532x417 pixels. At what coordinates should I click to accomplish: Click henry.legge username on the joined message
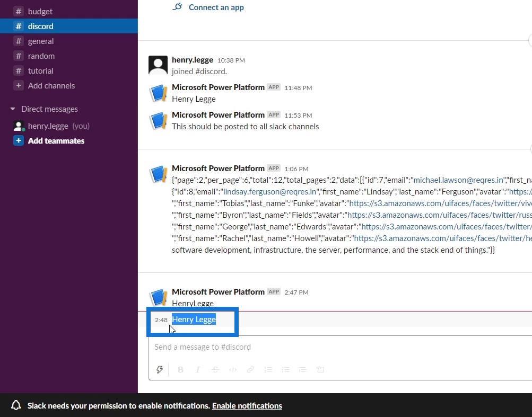tap(193, 60)
